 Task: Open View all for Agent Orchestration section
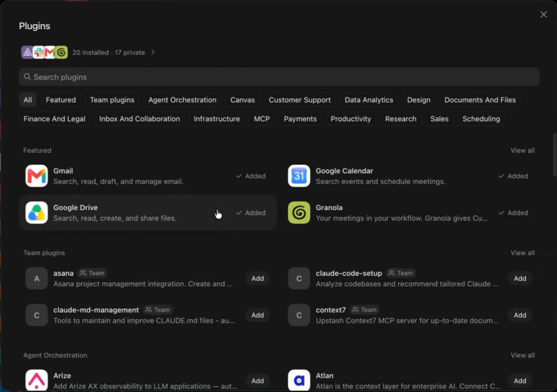pos(523,355)
